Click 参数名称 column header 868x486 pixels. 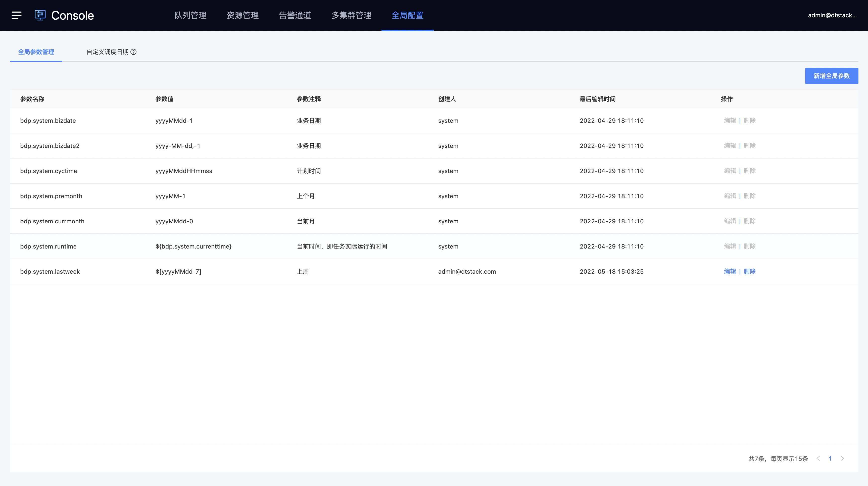coord(32,99)
